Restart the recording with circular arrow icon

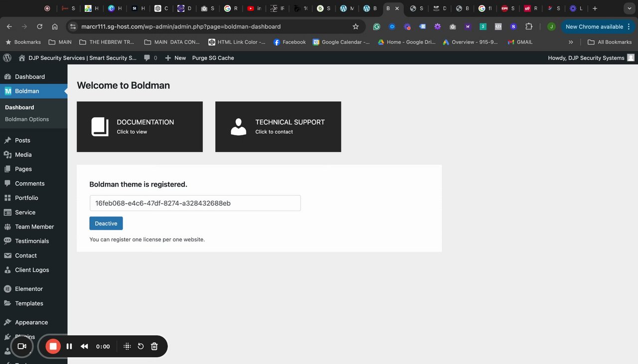pyautogui.click(x=141, y=346)
